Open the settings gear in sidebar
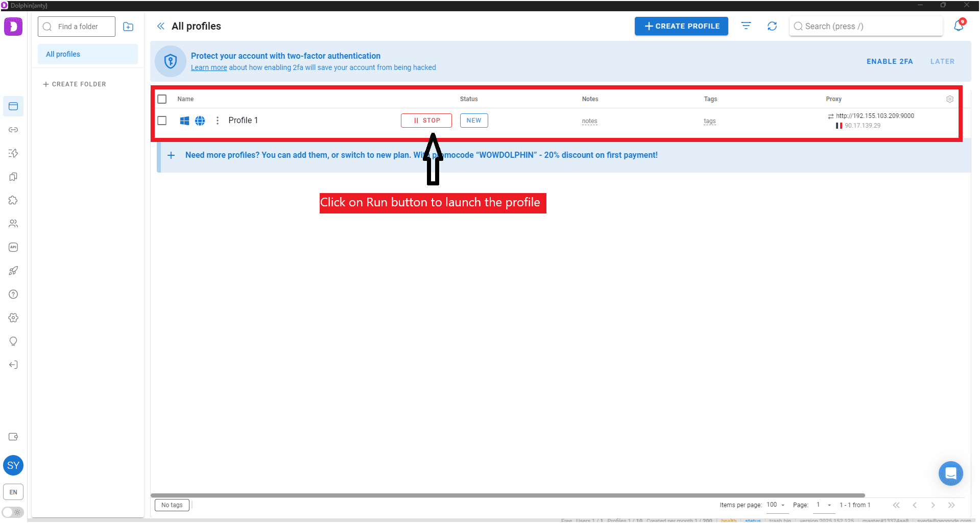 (13, 318)
